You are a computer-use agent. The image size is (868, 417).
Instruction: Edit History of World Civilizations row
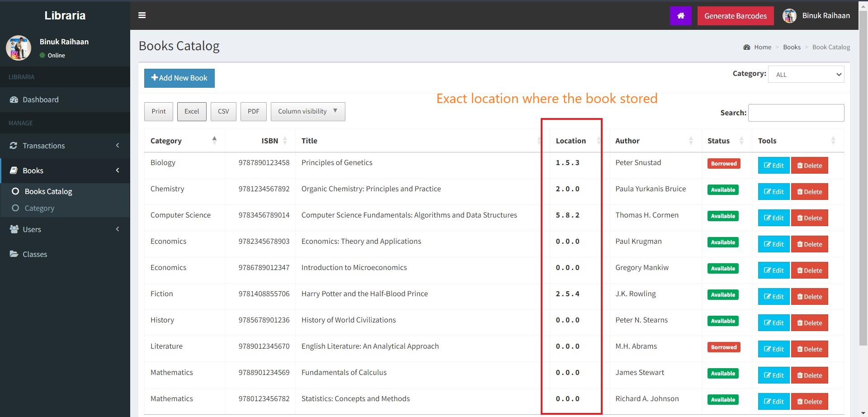[x=774, y=323]
